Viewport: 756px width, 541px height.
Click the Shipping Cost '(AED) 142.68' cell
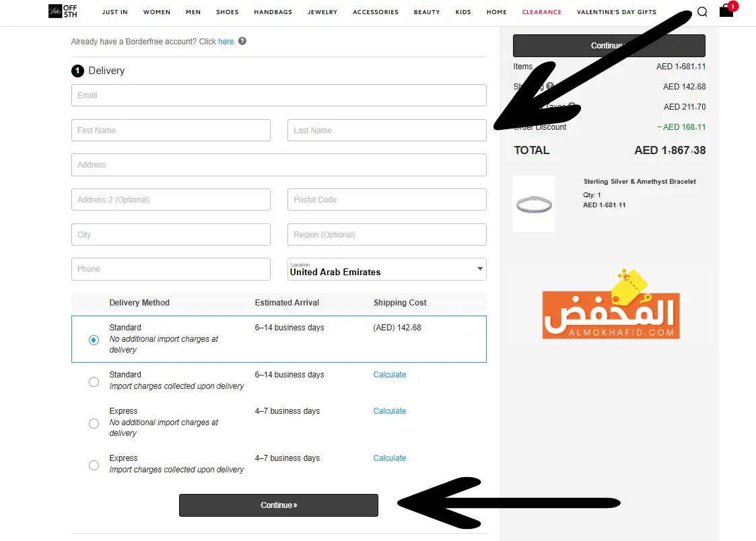397,328
